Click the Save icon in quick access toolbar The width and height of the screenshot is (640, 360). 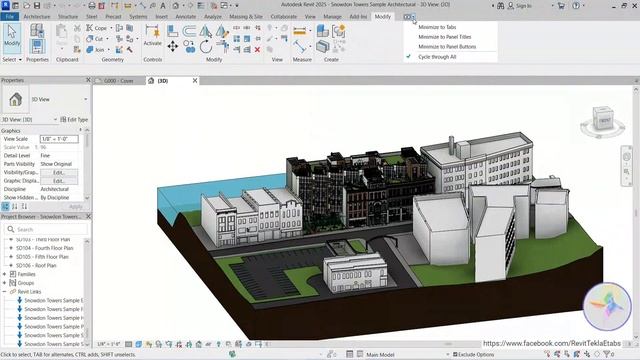click(37, 6)
